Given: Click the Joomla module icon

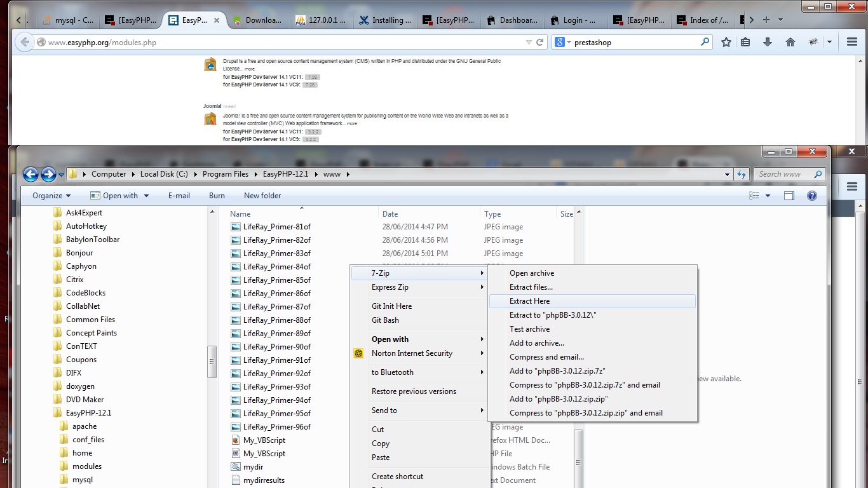Looking at the screenshot, I should click(210, 119).
